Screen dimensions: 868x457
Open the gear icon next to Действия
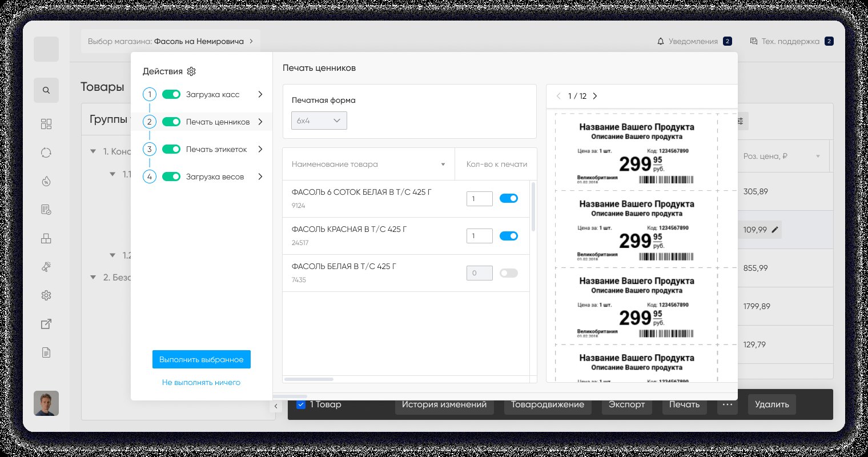(x=191, y=71)
